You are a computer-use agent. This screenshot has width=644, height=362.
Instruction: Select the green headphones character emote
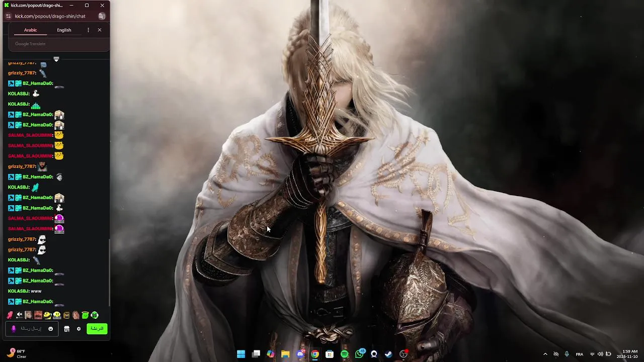tap(95, 315)
